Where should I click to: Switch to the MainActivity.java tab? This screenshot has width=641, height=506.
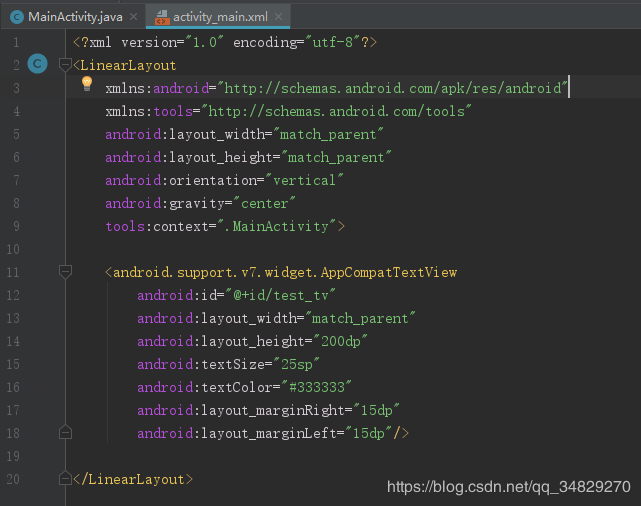pyautogui.click(x=75, y=17)
